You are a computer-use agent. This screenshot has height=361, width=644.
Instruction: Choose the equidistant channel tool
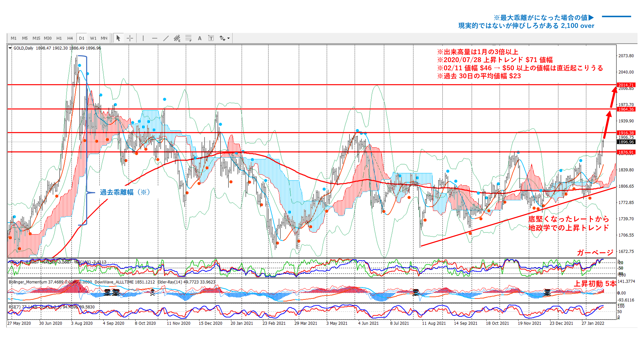177,38
